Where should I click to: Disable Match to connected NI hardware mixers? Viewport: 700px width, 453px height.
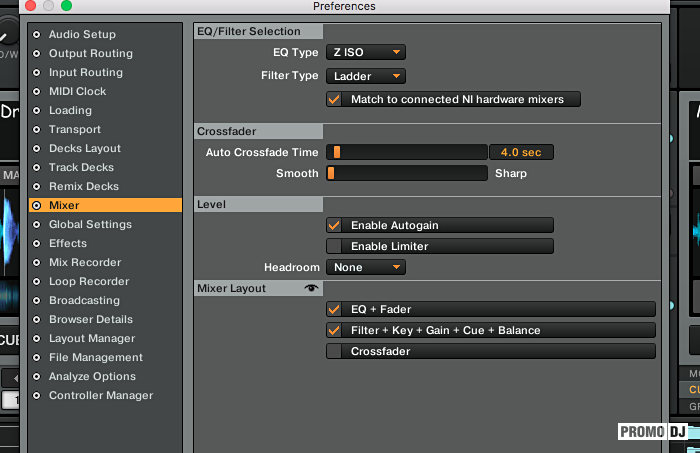click(335, 100)
